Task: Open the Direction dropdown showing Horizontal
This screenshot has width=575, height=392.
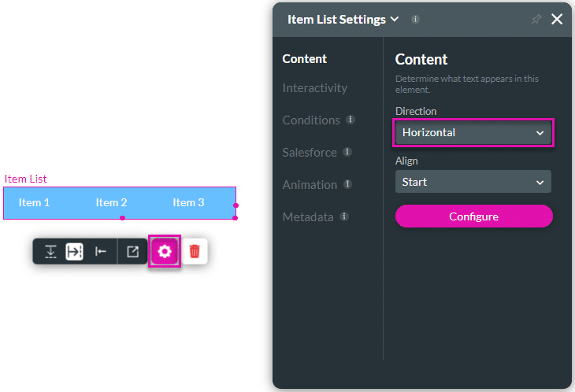Action: [473, 133]
